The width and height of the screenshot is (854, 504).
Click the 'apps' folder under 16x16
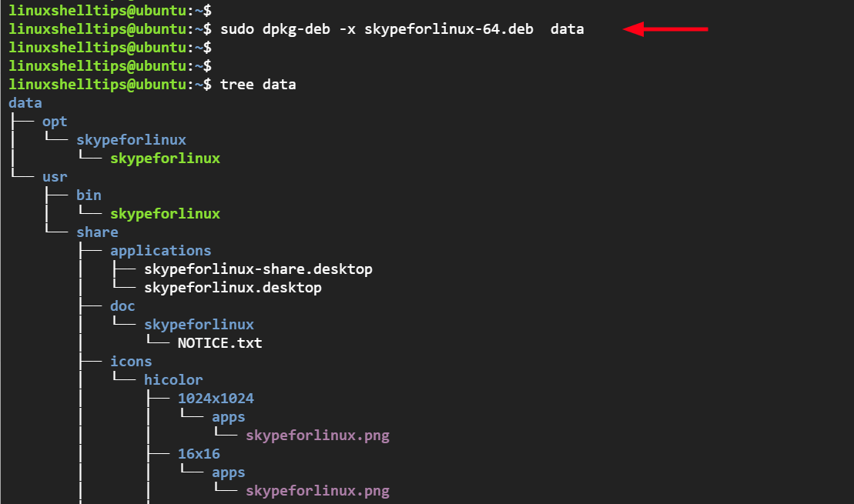(x=229, y=473)
